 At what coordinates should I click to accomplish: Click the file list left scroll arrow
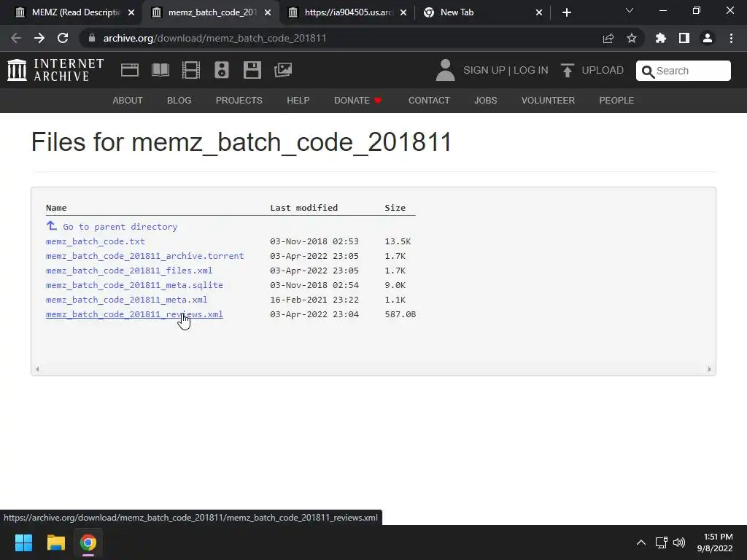pos(37,369)
